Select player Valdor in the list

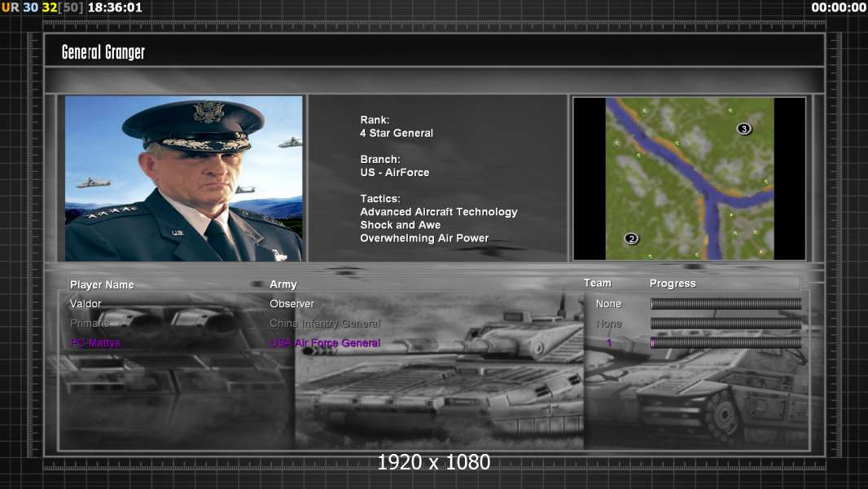coord(85,303)
